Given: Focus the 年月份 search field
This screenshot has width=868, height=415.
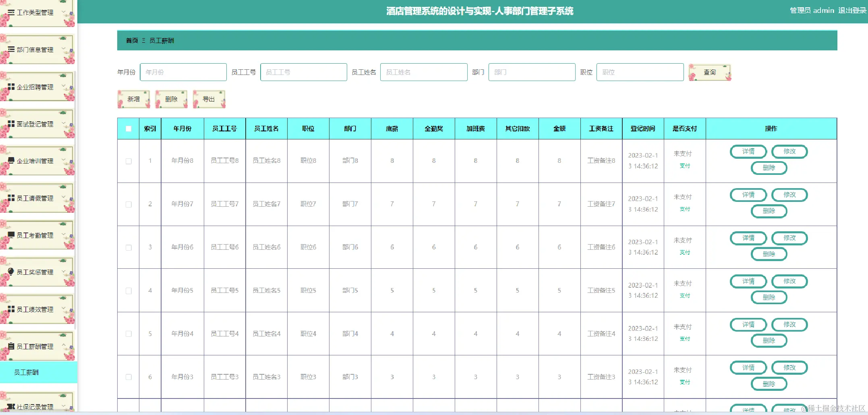Looking at the screenshot, I should point(183,72).
